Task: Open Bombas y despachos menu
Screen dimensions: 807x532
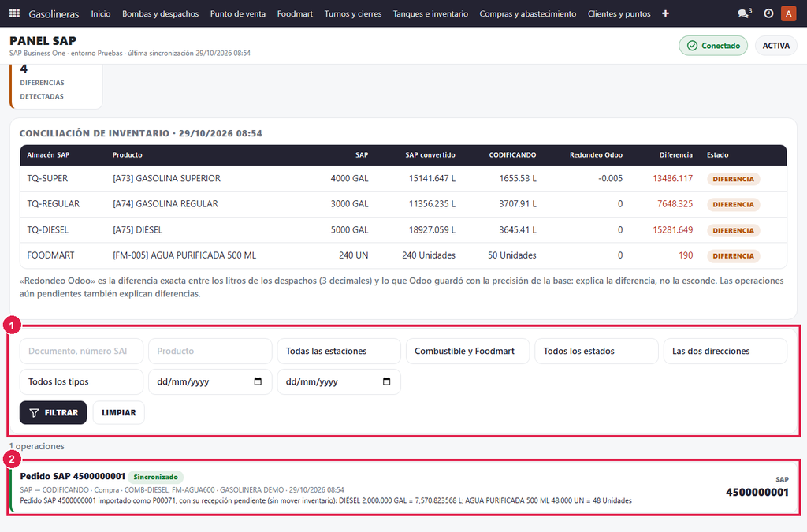Action: point(161,13)
